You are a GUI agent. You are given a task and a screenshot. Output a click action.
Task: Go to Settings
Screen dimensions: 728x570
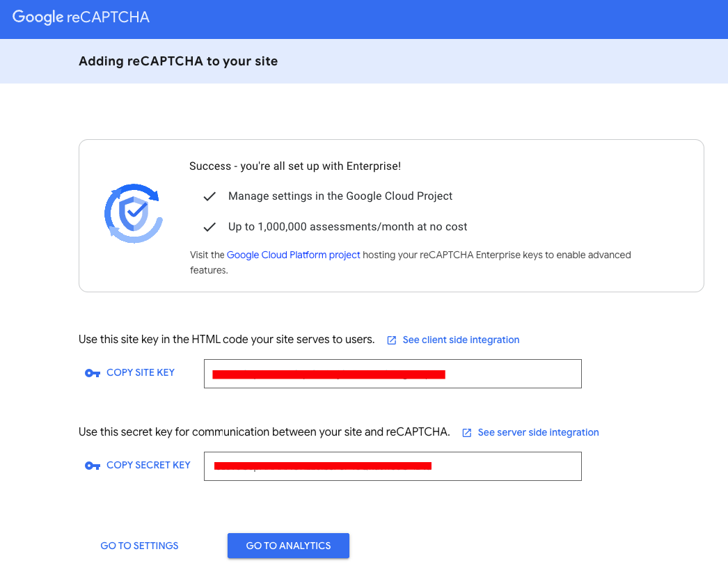[x=139, y=546]
